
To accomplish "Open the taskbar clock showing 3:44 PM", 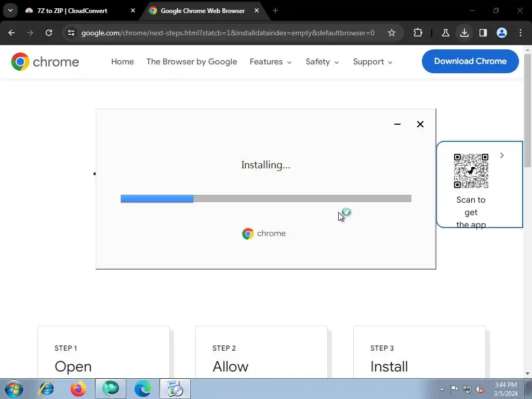I will [506, 389].
